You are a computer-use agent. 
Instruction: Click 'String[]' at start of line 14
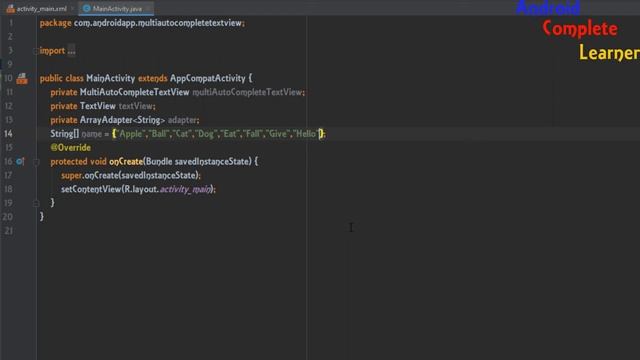(x=64, y=134)
